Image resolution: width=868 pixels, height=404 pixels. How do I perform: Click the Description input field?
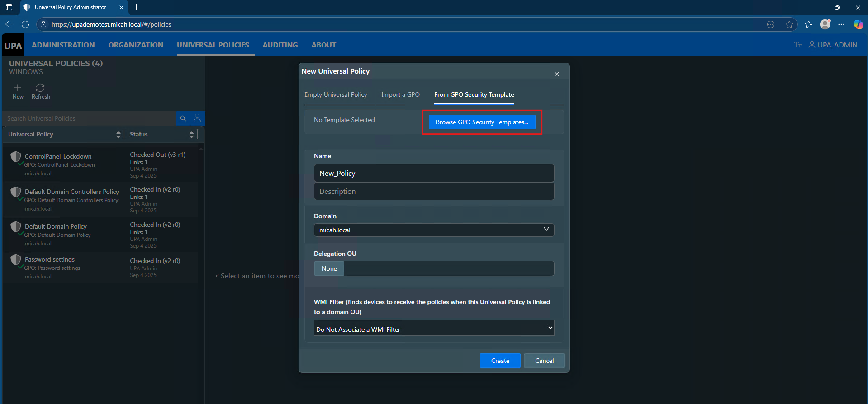click(x=434, y=192)
